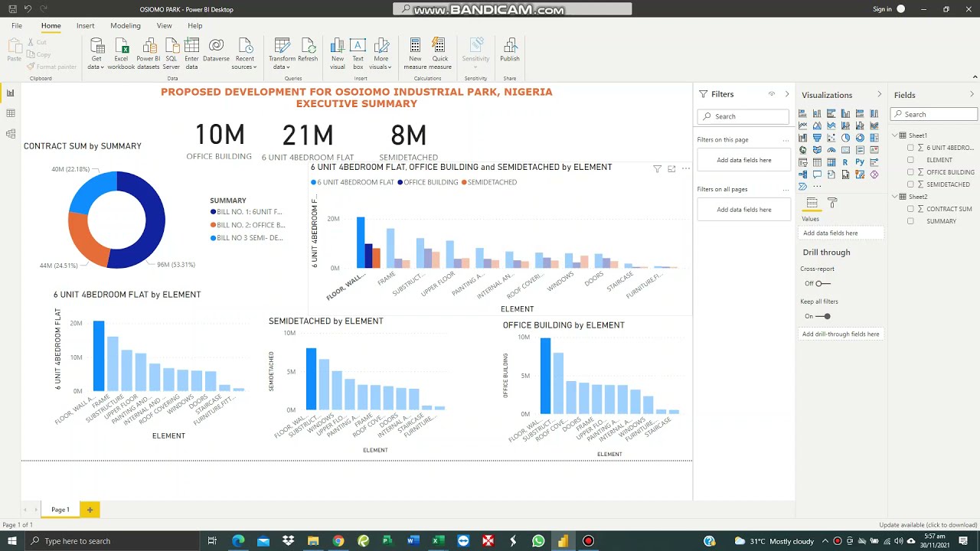
Task: Check the ELEMENT field checkbox
Action: [x=910, y=160]
